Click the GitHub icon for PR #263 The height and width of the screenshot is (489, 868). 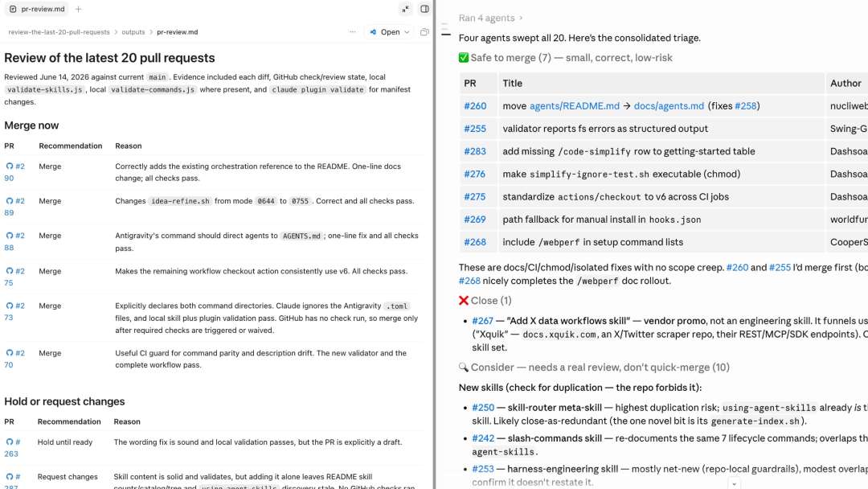pos(10,442)
